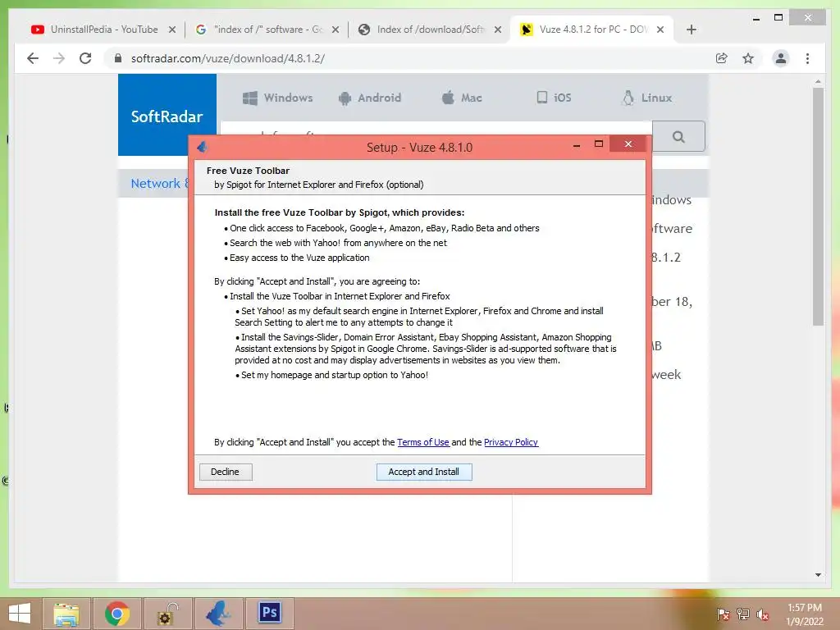Click "Easy access to the Vuze application" bullet

tap(299, 258)
